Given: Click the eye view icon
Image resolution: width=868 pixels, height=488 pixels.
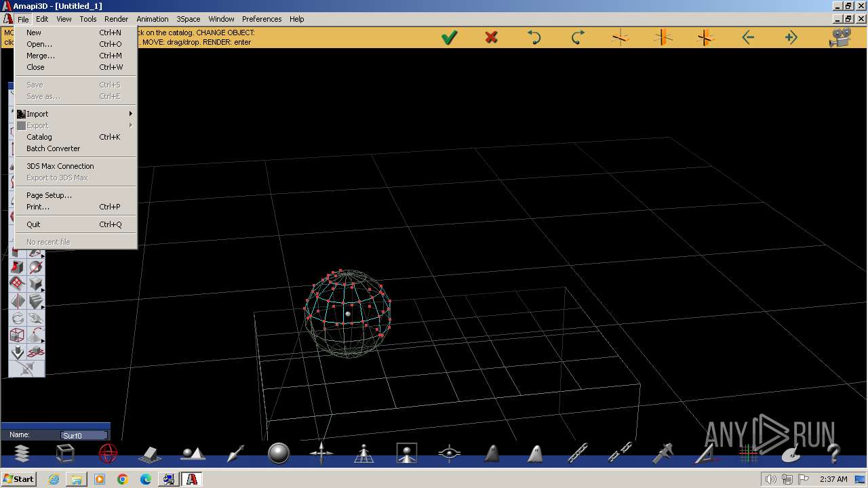Looking at the screenshot, I should (450, 453).
